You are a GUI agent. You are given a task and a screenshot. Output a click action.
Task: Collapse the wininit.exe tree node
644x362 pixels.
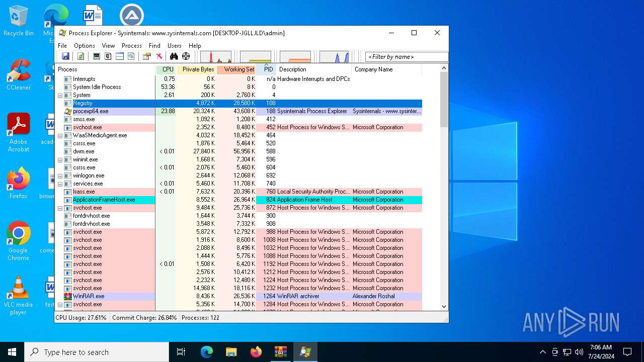[60, 159]
